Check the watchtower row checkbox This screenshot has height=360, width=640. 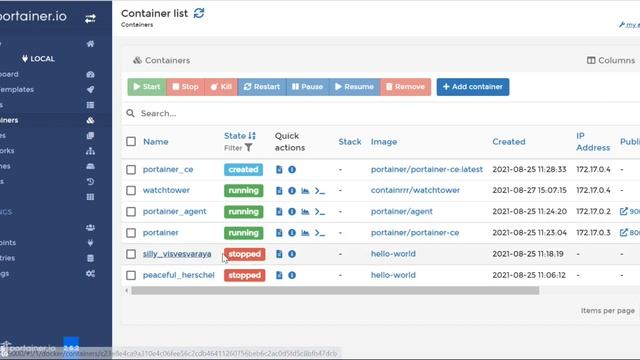click(x=131, y=191)
